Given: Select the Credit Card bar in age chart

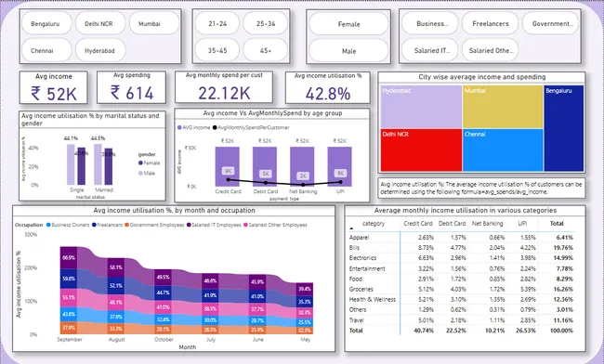Looking at the screenshot, I should pyautogui.click(x=228, y=166).
